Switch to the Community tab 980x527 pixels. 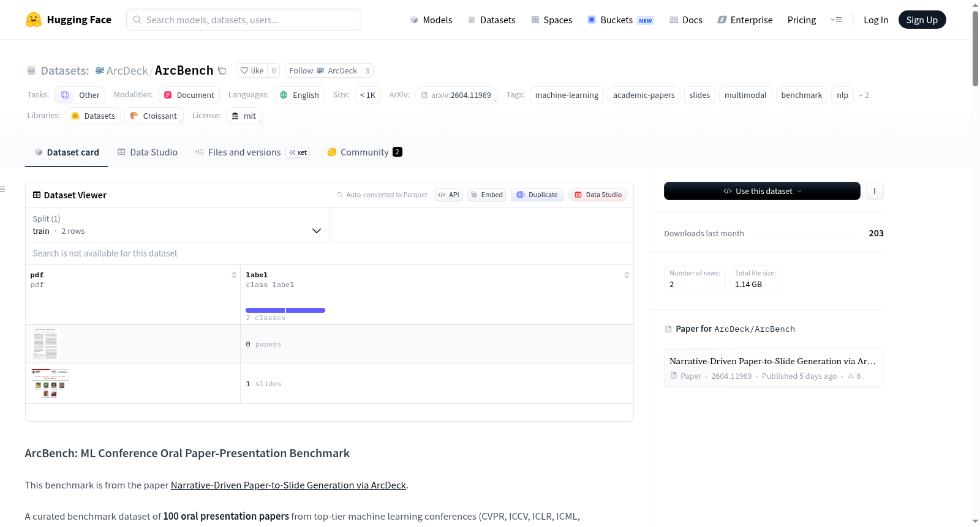tap(364, 152)
